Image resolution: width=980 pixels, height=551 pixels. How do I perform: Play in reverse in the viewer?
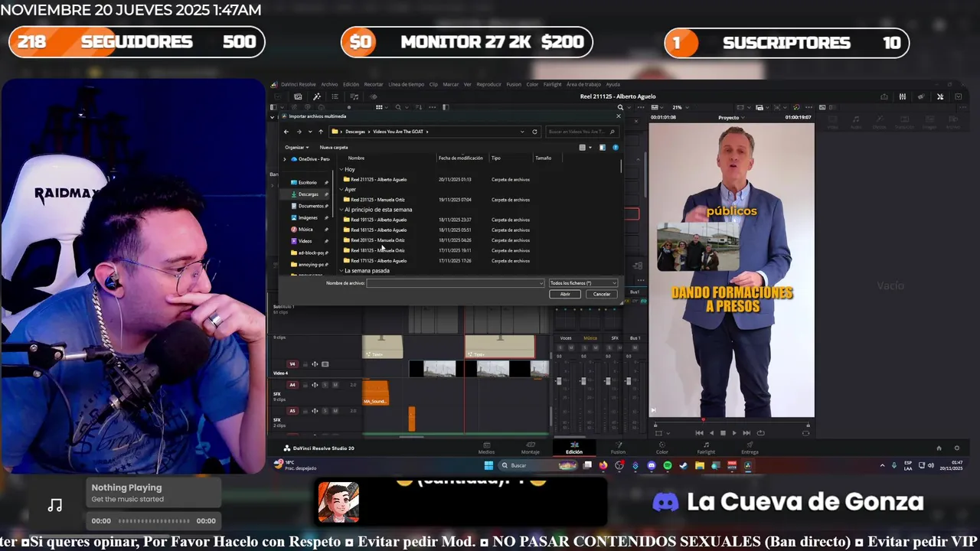711,433
